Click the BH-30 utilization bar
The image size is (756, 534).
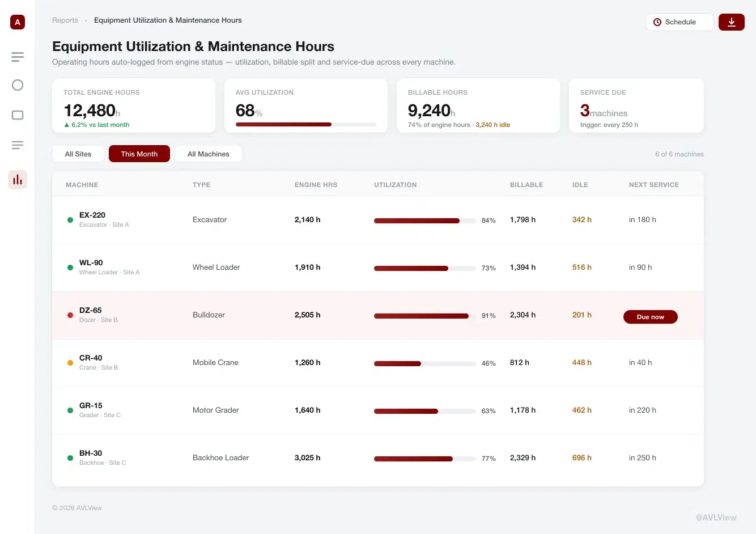(x=425, y=459)
